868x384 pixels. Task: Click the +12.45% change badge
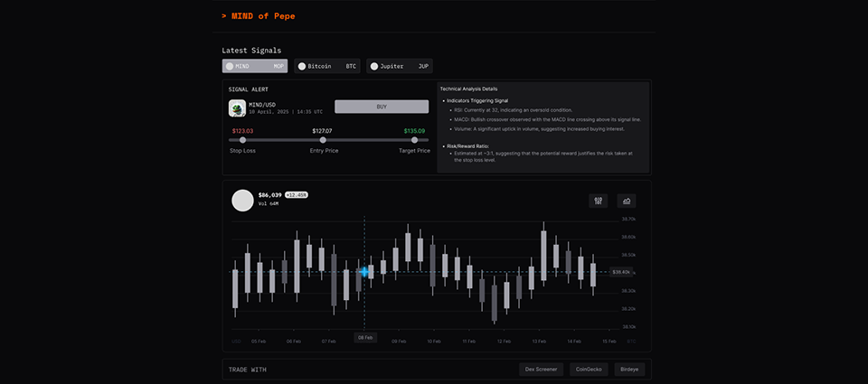click(x=297, y=195)
